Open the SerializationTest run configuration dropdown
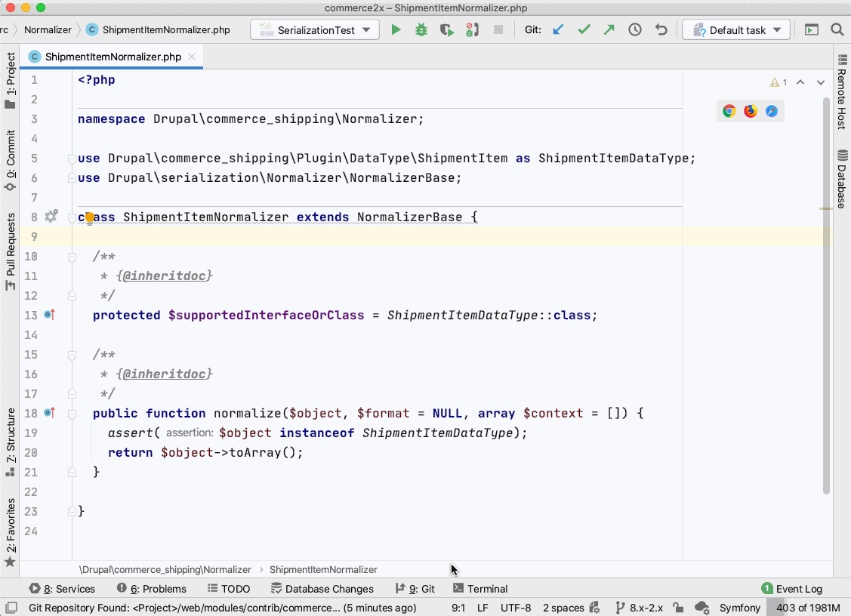Image resolution: width=851 pixels, height=616 pixels. click(x=314, y=29)
